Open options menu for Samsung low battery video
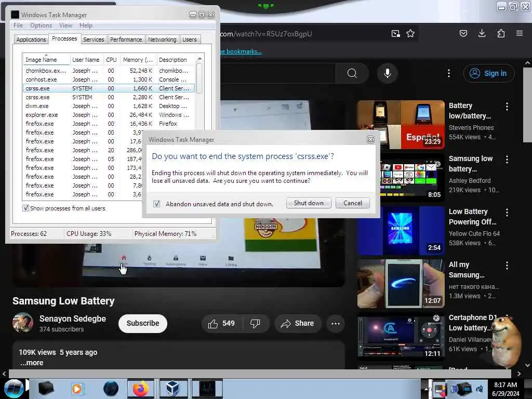This screenshot has width=532, height=399. point(507,159)
